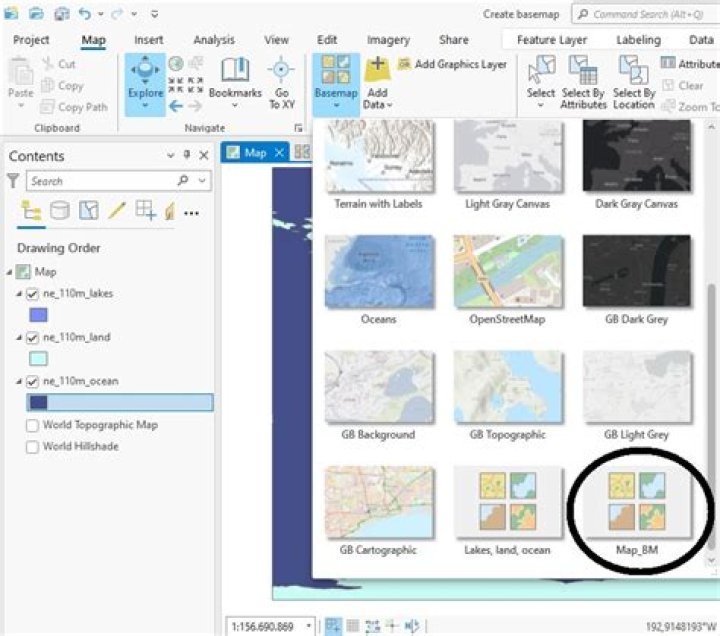Go to next extent arrow
Screen dimensions: 720x636
pos(195,107)
